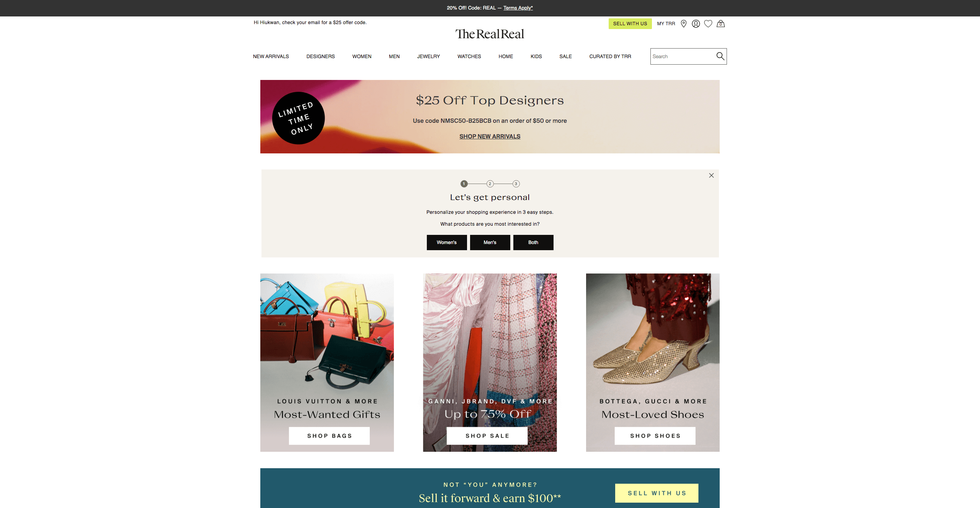Click The RealReal logo

[x=490, y=34]
